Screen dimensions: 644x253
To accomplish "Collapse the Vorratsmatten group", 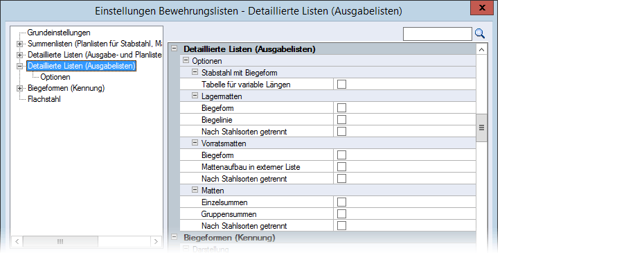I will 195,143.
